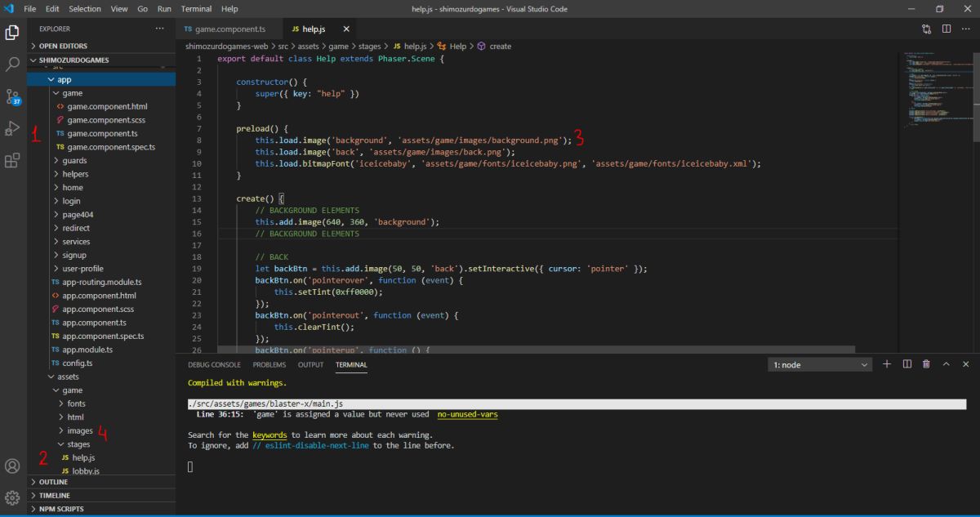Open config.ts file
Image resolution: width=980 pixels, height=517 pixels.
pyautogui.click(x=102, y=363)
